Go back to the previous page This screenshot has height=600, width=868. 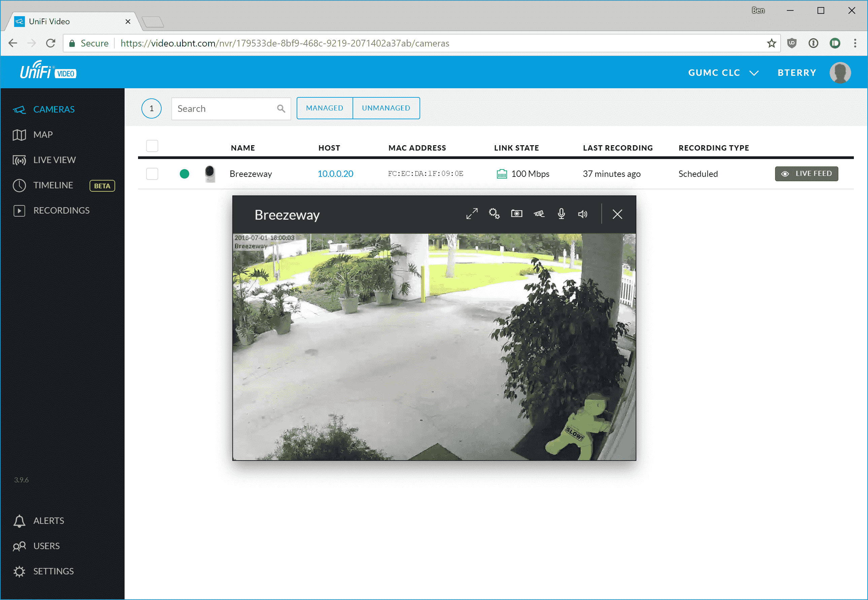[x=13, y=43]
